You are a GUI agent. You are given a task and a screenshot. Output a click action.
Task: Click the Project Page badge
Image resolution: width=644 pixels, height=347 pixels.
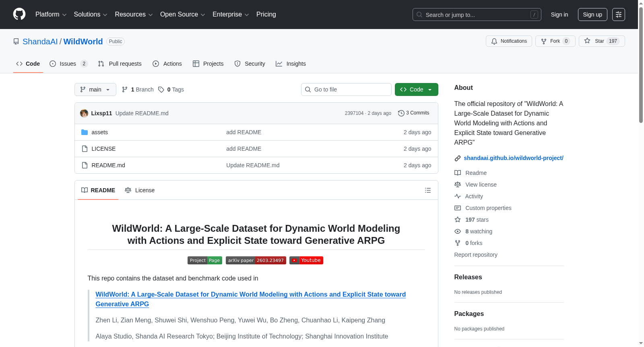click(x=205, y=260)
